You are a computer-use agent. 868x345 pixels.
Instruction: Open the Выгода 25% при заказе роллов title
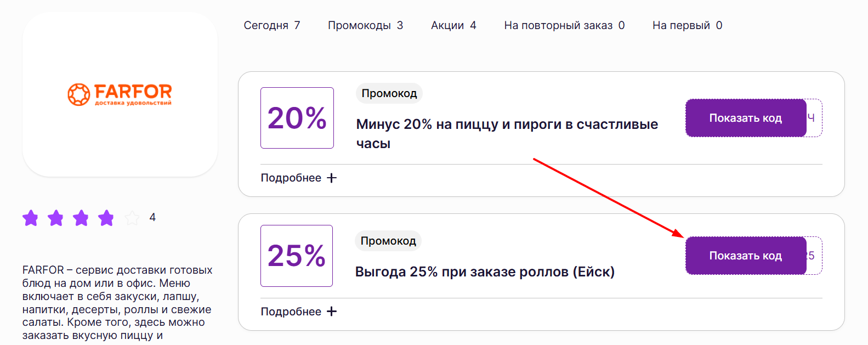tap(485, 272)
